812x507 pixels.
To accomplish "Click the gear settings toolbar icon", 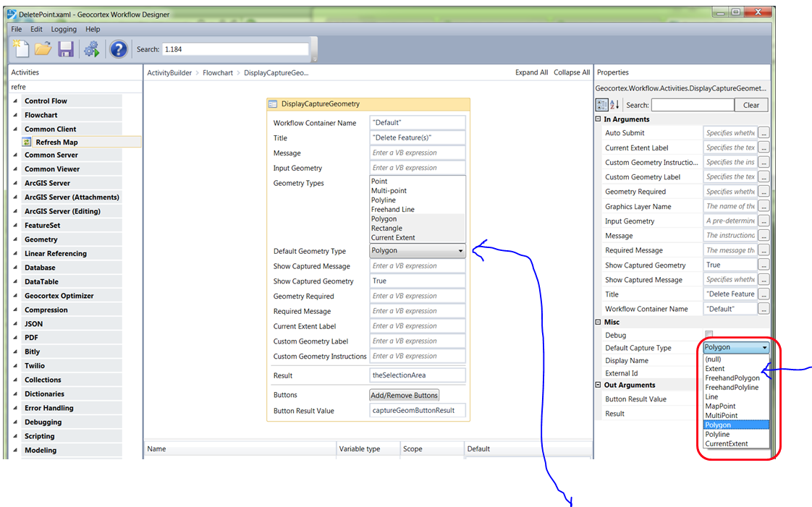I will 92,49.
